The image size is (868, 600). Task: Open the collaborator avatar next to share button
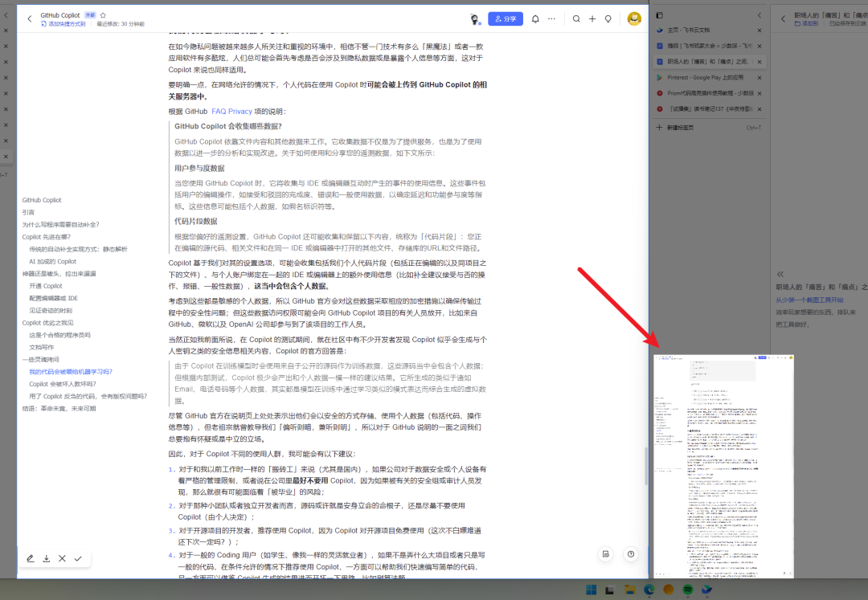click(474, 18)
